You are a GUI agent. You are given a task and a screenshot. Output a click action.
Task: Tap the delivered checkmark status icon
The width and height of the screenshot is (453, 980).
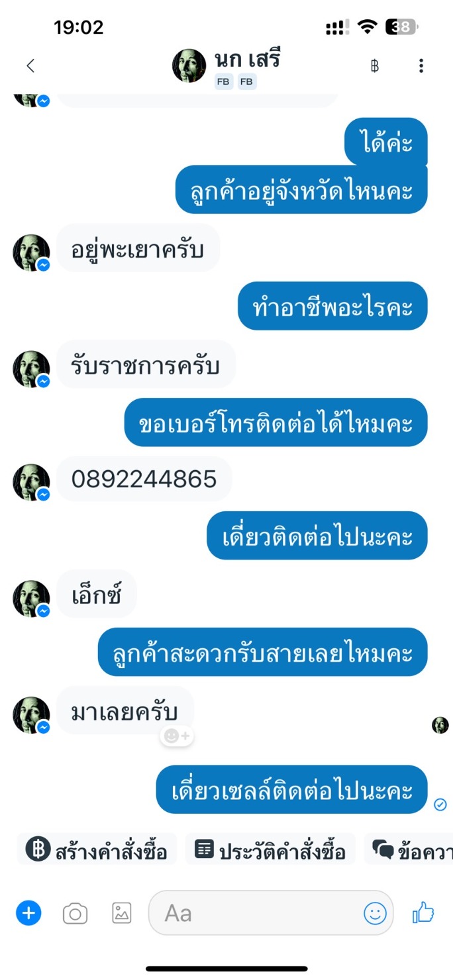click(440, 805)
